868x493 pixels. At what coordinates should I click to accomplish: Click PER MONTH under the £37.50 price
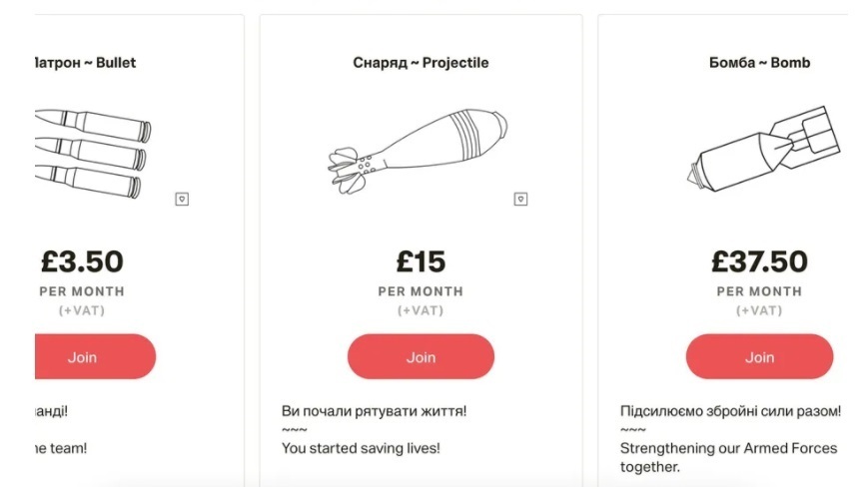(x=759, y=291)
